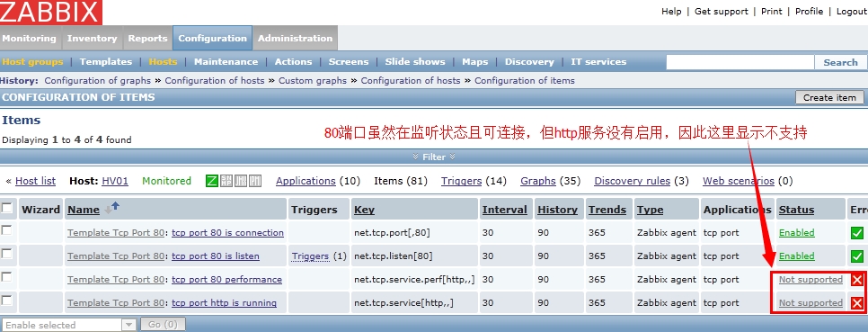Click the Create item button
The image size is (868, 332).
[829, 97]
